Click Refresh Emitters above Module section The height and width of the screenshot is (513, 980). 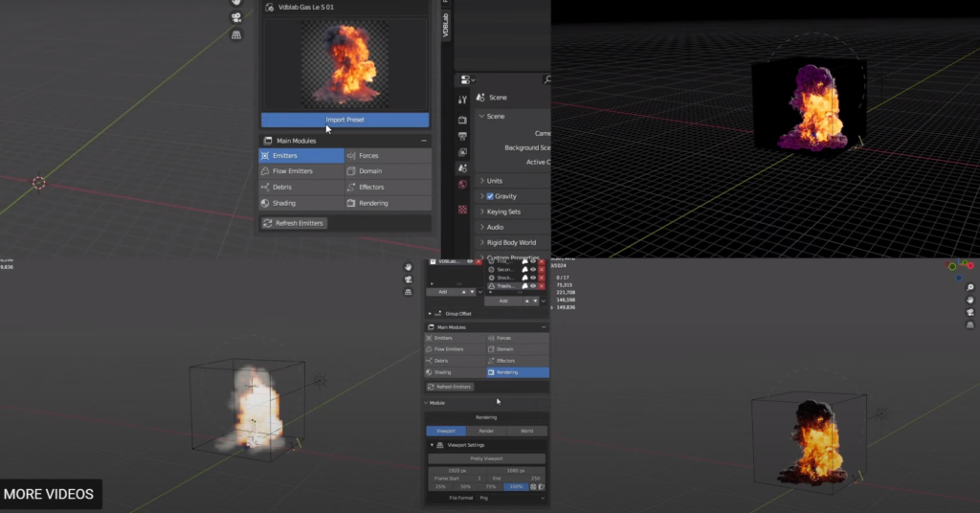click(450, 387)
